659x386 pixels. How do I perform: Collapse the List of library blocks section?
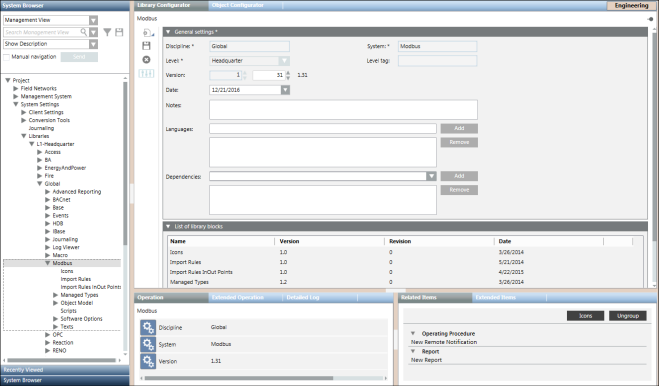(x=168, y=226)
